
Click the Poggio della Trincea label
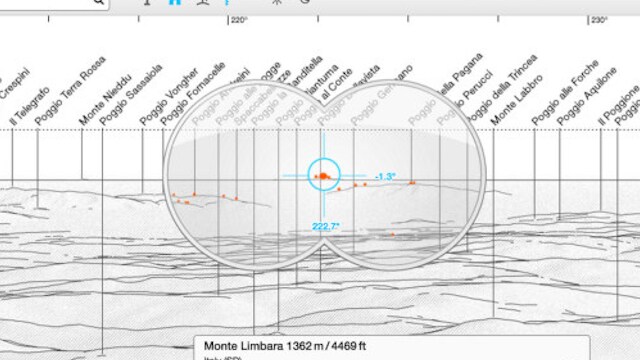coord(501,89)
